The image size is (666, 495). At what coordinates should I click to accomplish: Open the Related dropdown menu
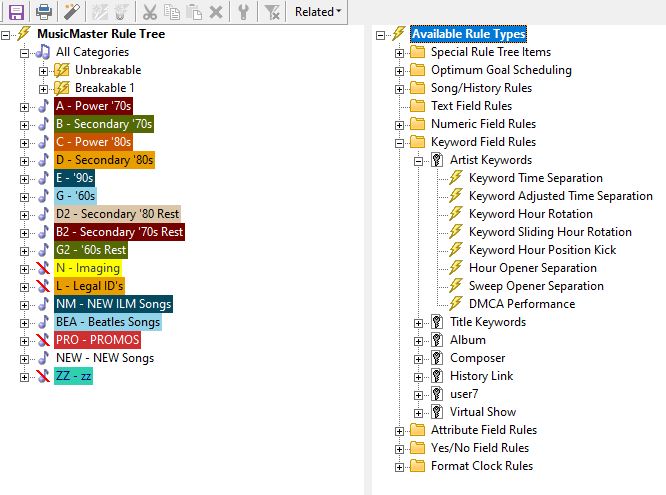(x=318, y=12)
